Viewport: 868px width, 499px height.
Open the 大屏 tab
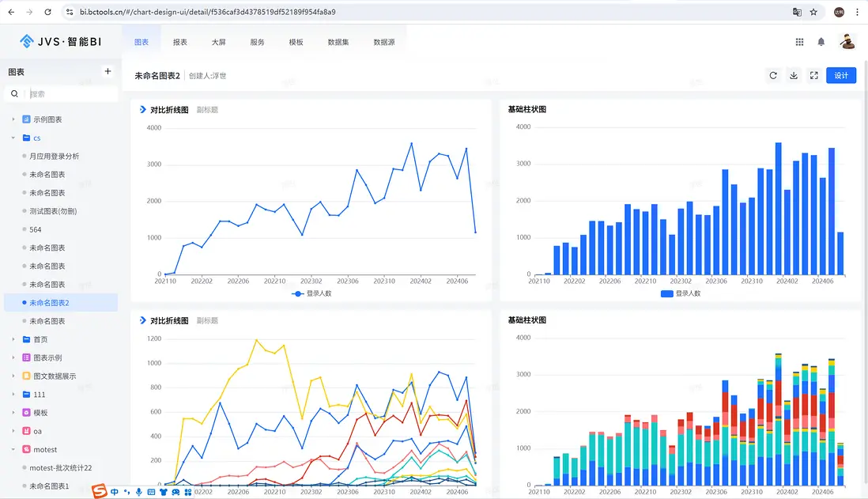point(219,42)
